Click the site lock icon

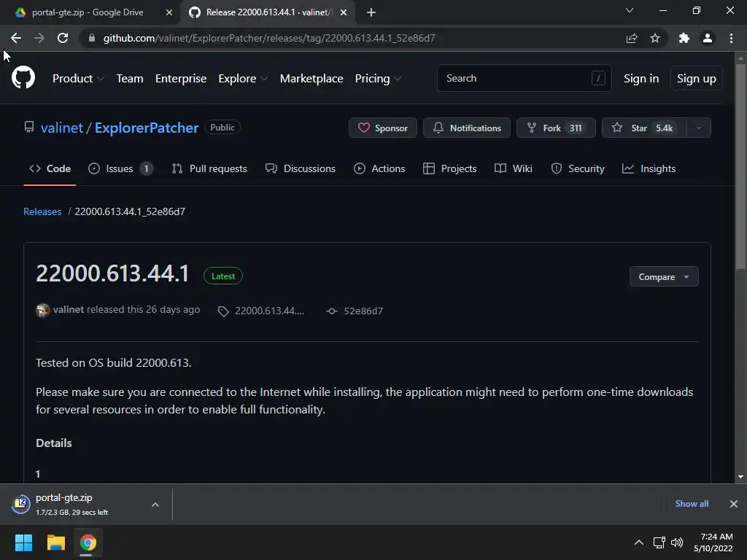[92, 38]
